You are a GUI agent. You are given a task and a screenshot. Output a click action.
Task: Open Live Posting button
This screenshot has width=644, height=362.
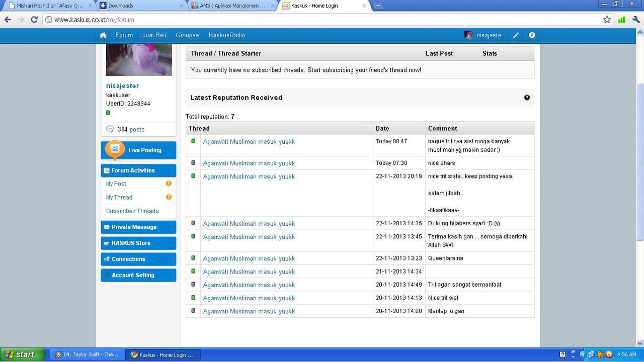click(x=138, y=150)
